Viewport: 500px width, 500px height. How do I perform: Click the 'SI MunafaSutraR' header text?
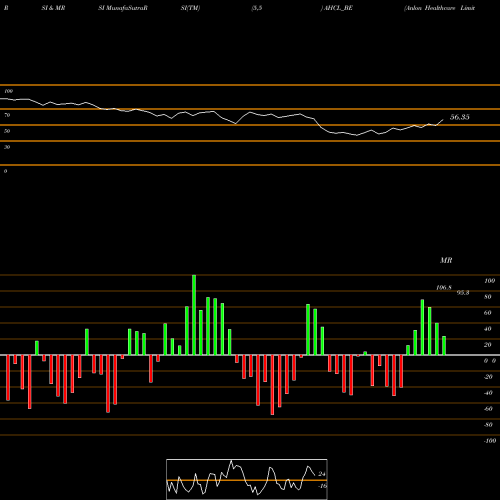pos(123,8)
